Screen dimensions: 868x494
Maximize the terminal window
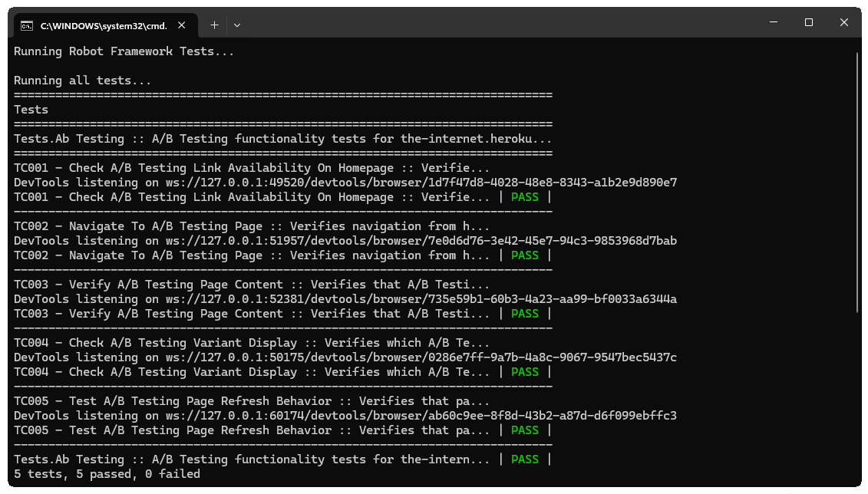(x=809, y=23)
